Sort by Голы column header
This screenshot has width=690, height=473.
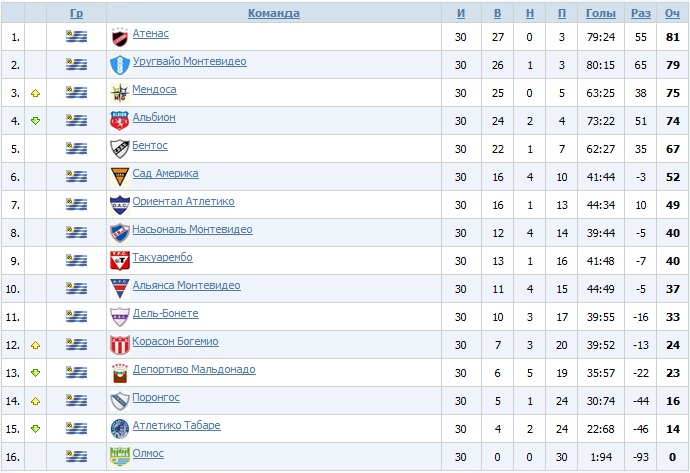click(600, 13)
